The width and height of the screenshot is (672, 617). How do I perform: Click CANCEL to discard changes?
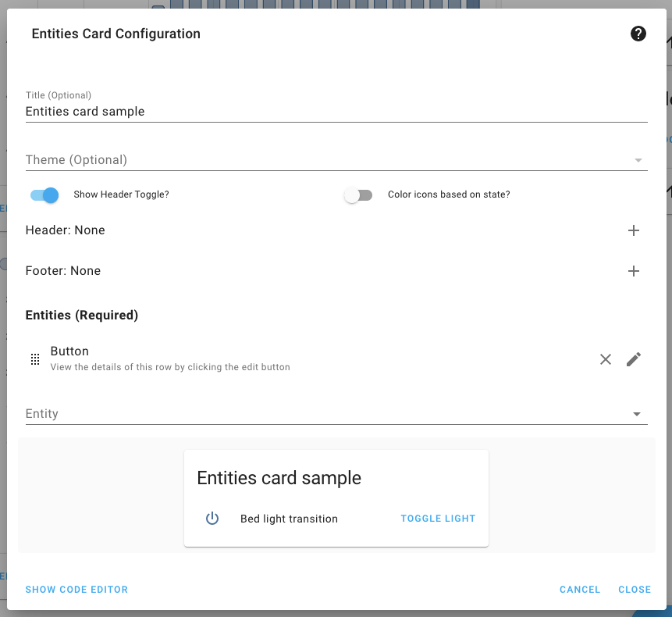click(x=580, y=590)
